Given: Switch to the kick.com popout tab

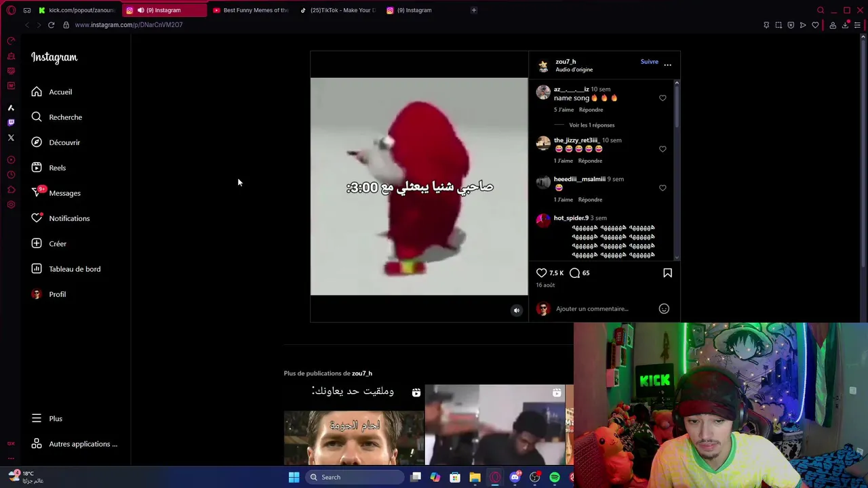Looking at the screenshot, I should pos(76,10).
